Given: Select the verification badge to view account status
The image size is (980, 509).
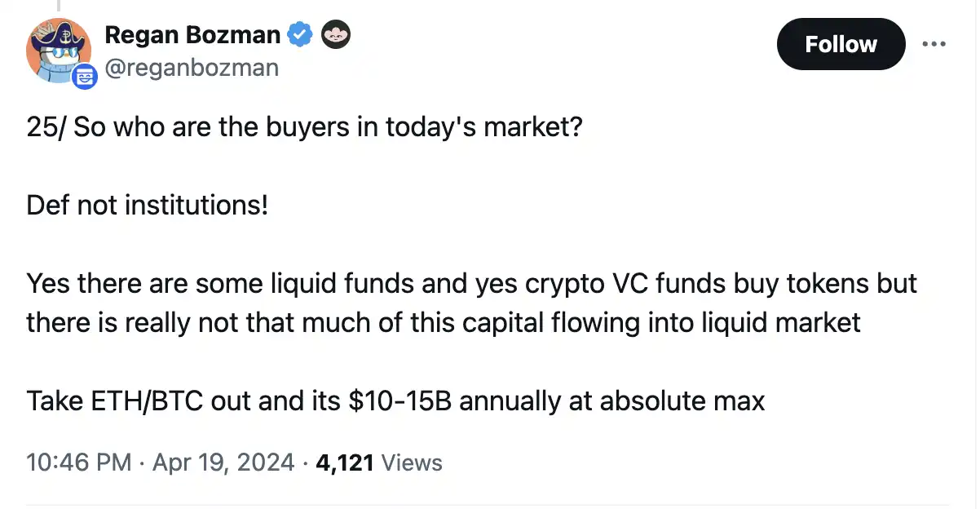Looking at the screenshot, I should click(x=299, y=34).
